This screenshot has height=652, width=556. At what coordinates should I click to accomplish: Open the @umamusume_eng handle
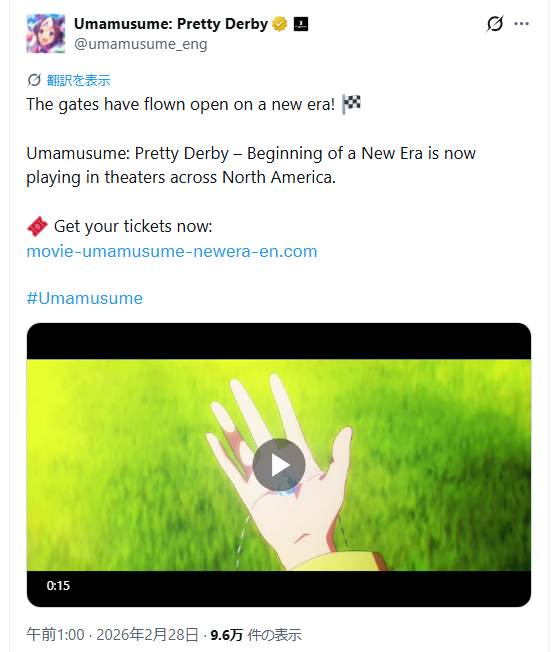pyautogui.click(x=141, y=44)
